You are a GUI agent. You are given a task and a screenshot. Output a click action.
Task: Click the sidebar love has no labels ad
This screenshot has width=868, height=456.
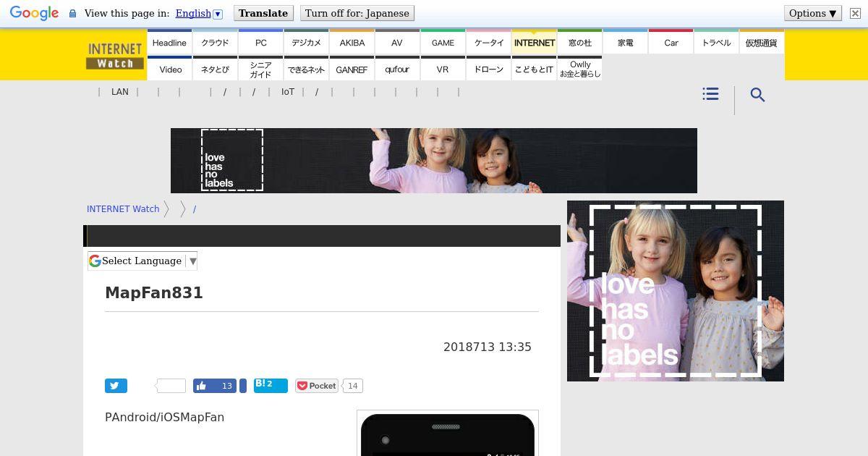[676, 291]
